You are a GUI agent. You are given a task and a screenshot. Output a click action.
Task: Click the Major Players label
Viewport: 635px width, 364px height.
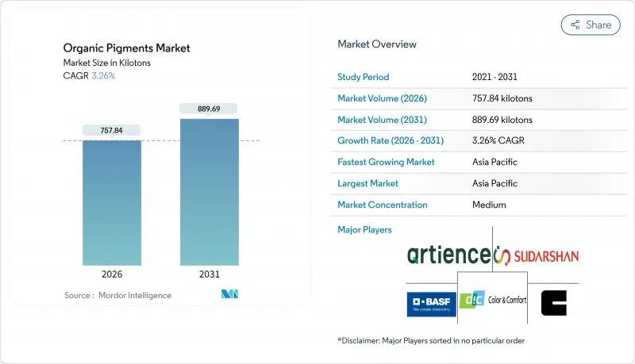[x=364, y=230]
